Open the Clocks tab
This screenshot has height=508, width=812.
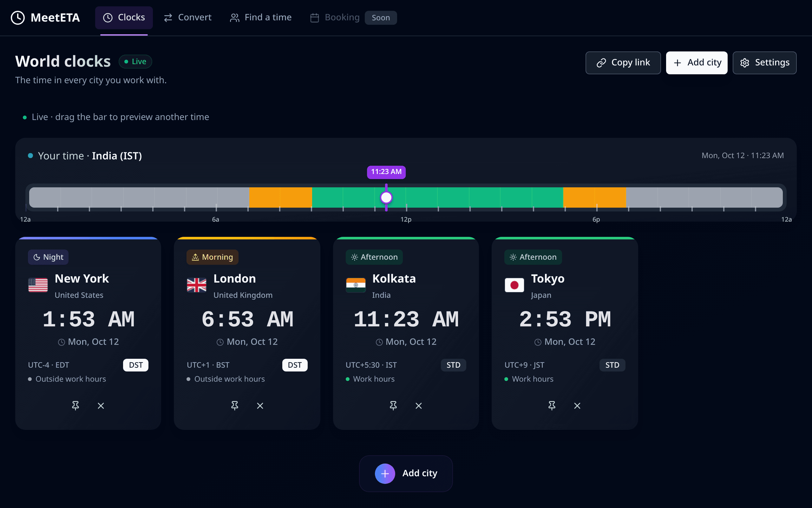pyautogui.click(x=124, y=17)
